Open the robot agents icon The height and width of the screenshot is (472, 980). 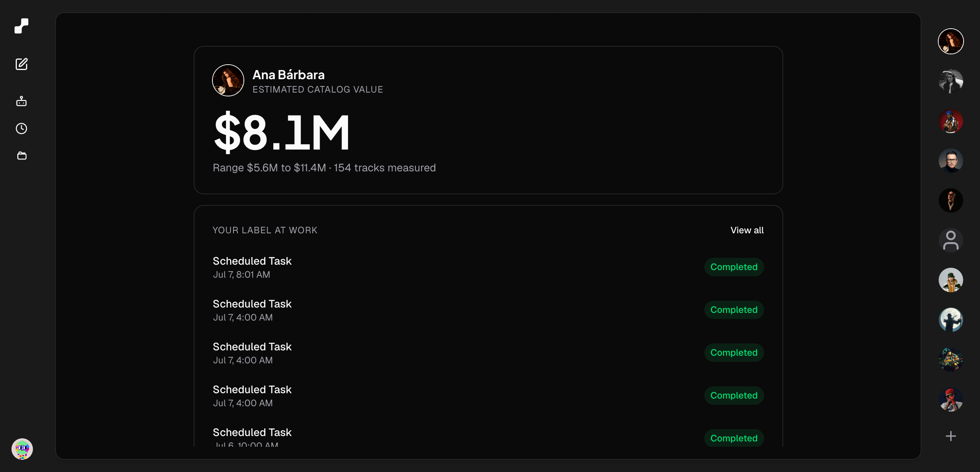21,101
